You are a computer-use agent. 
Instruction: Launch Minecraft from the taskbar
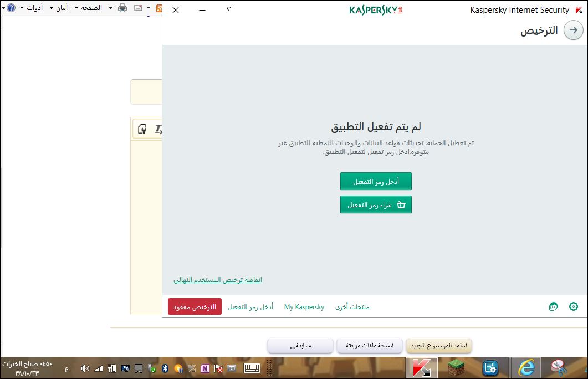coord(456,368)
